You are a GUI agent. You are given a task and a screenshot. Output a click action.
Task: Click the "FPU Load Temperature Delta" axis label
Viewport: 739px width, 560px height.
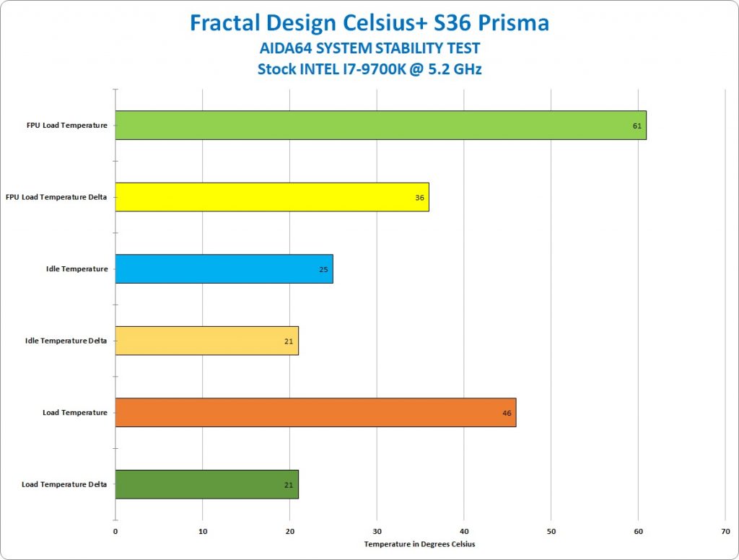click(x=56, y=197)
